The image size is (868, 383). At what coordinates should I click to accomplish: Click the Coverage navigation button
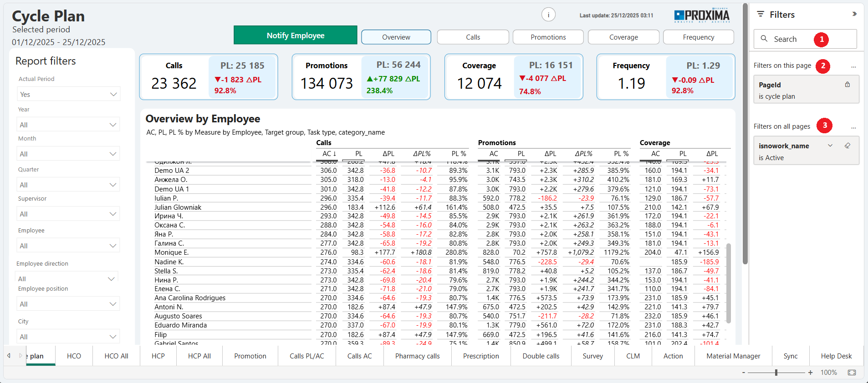[623, 37]
